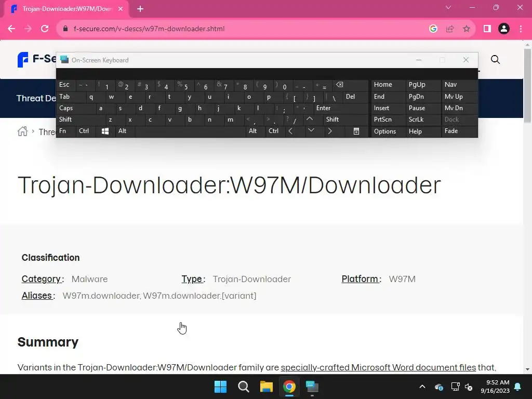Click the space bar on the On-Screen Keyboard
The image size is (532, 399).
pyautogui.click(x=190, y=131)
